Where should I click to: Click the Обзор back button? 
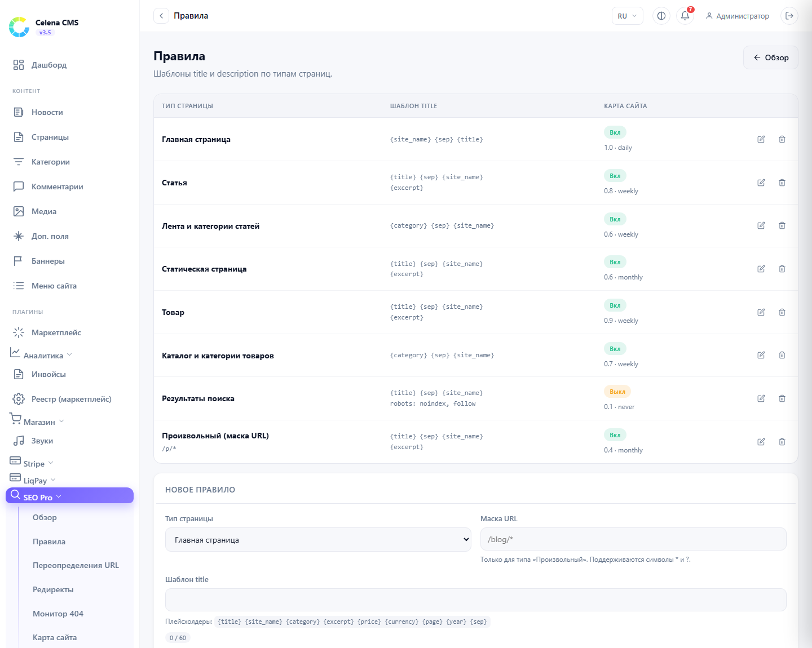click(770, 57)
